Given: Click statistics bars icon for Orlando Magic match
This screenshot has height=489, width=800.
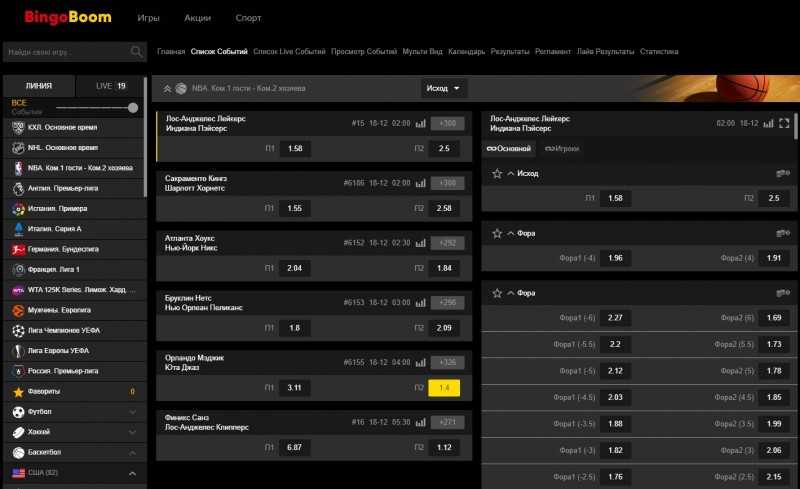Looking at the screenshot, I should pyautogui.click(x=420, y=362).
